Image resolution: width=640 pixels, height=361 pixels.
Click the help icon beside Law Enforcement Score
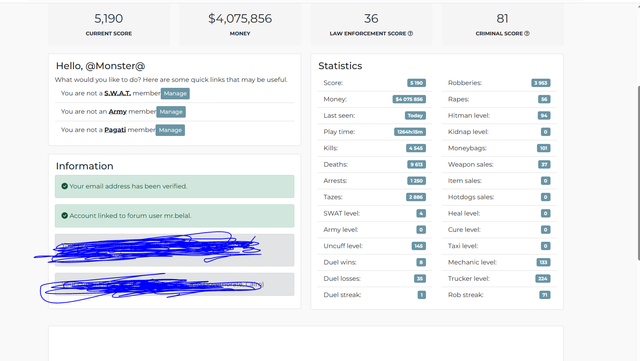pyautogui.click(x=410, y=33)
